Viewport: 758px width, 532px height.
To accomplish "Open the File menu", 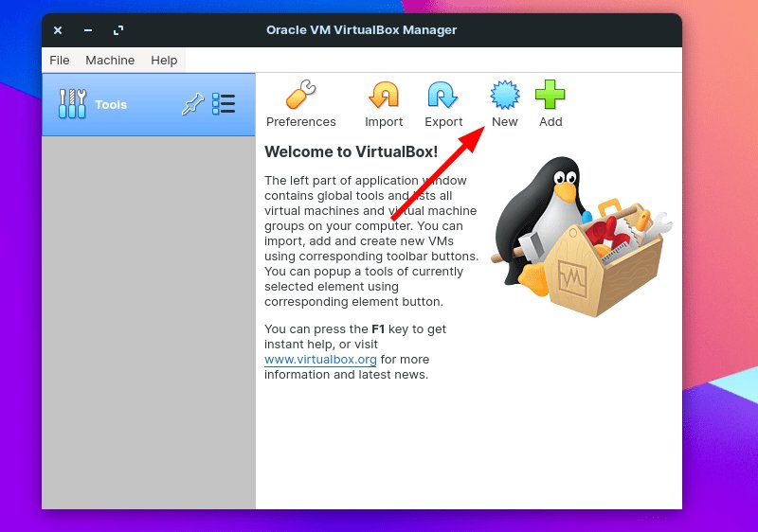I will pyautogui.click(x=60, y=60).
